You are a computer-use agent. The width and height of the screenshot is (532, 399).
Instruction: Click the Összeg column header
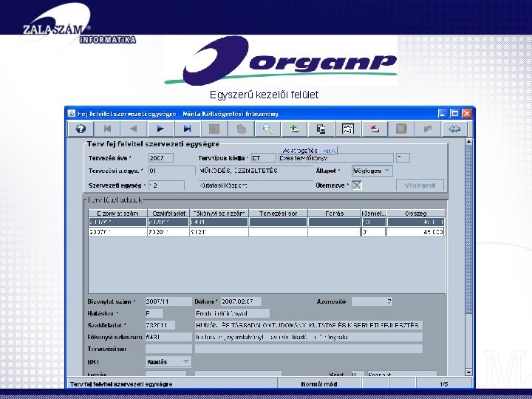[x=416, y=214]
